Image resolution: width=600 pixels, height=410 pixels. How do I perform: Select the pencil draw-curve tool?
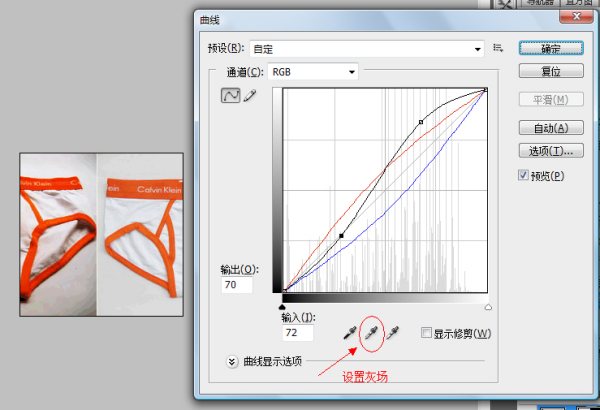click(x=249, y=95)
